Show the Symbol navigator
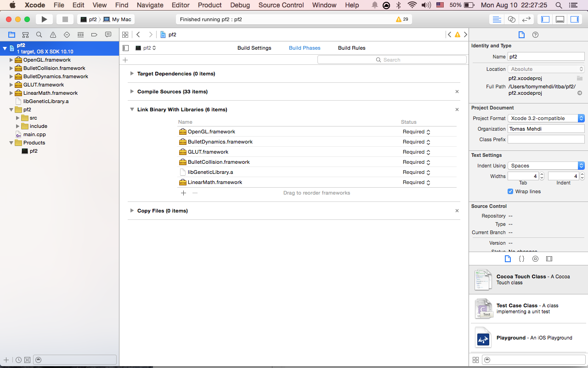588x368 pixels. point(25,34)
